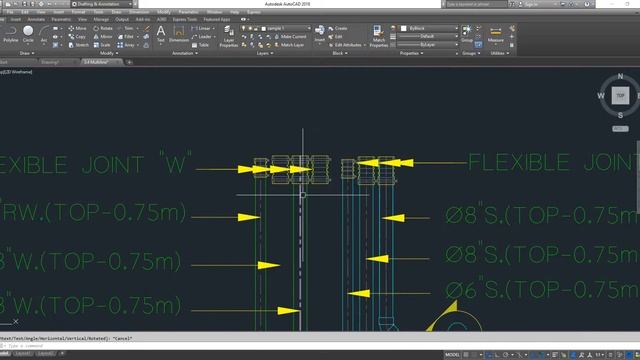Screen dimensions: 640x360
Task: Click the ByBlock white color swatch
Action: [404, 28]
